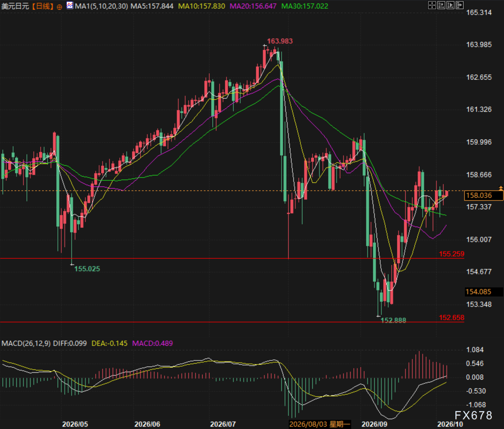
Task: Click the 163.983 high price marker
Action: [x=280, y=41]
